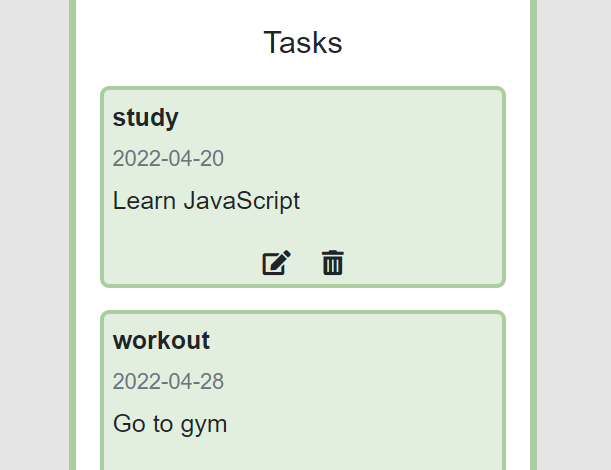Image resolution: width=611 pixels, height=470 pixels.
Task: Click the 2022-04-20 due date
Action: coord(168,159)
